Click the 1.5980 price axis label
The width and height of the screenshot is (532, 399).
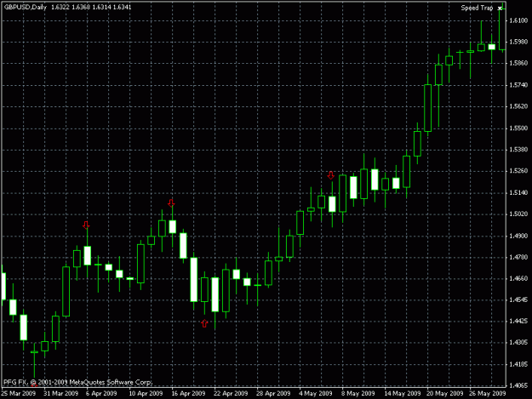[518, 42]
